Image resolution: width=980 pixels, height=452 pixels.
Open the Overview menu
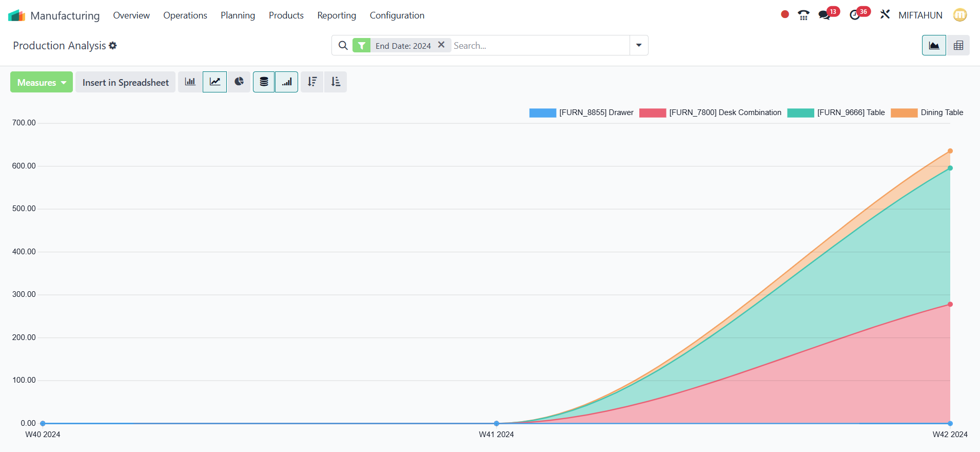[x=131, y=15]
